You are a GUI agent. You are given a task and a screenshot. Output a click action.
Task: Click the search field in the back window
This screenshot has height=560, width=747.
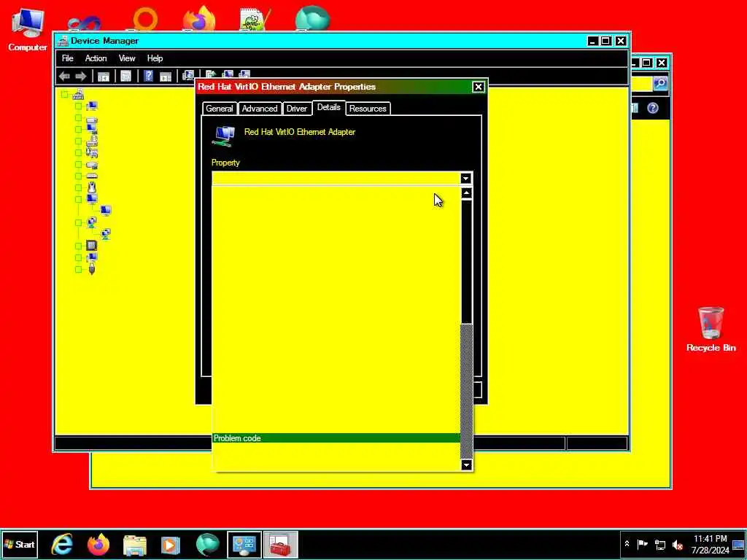641,84
